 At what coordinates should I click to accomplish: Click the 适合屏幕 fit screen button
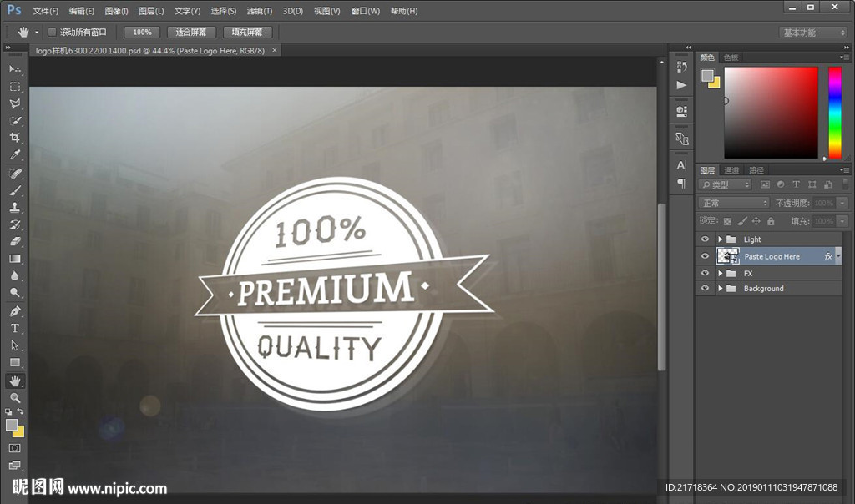point(191,33)
